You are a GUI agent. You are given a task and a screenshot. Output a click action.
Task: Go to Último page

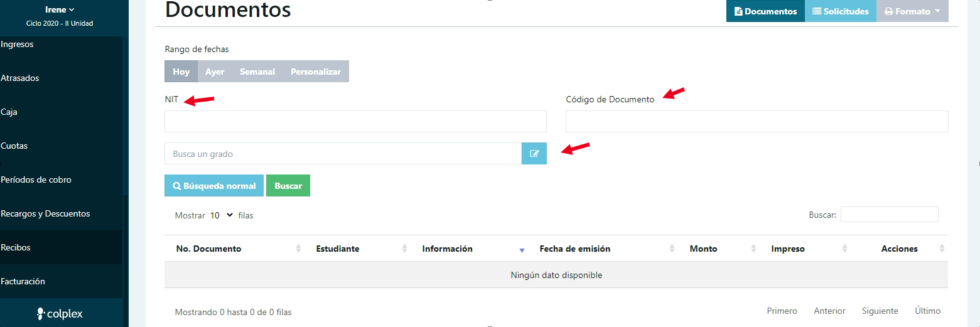tap(927, 311)
